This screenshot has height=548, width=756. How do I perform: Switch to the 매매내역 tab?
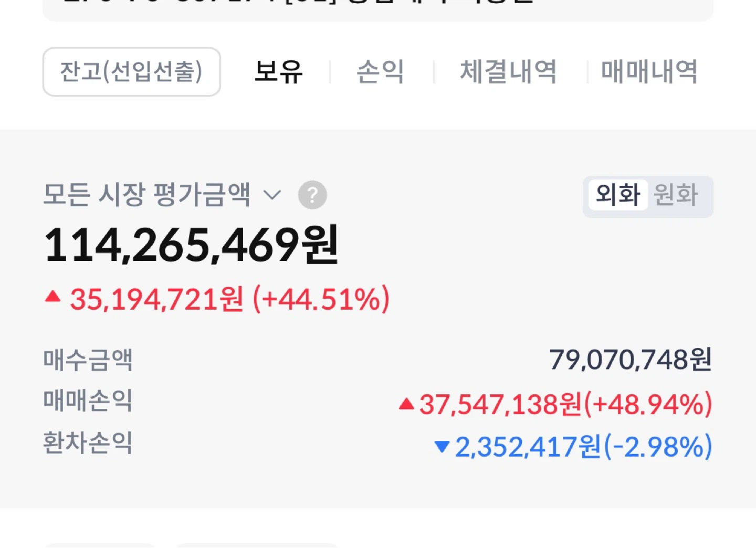649,72
